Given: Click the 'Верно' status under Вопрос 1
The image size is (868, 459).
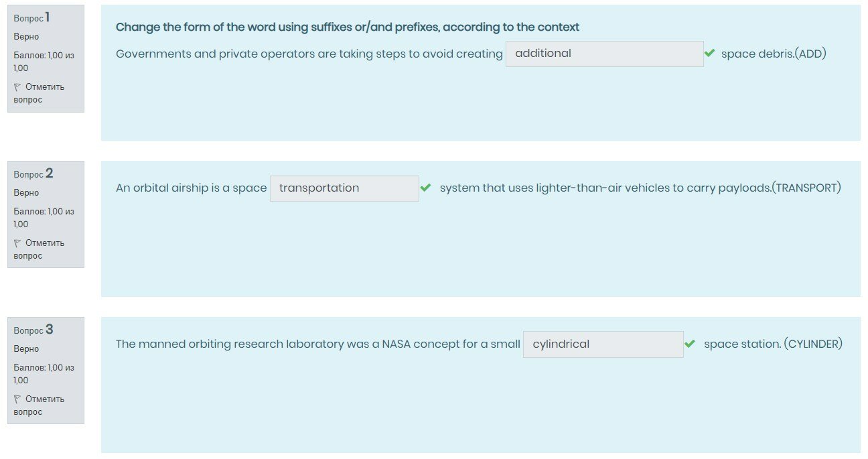Looking at the screenshot, I should (x=26, y=37).
